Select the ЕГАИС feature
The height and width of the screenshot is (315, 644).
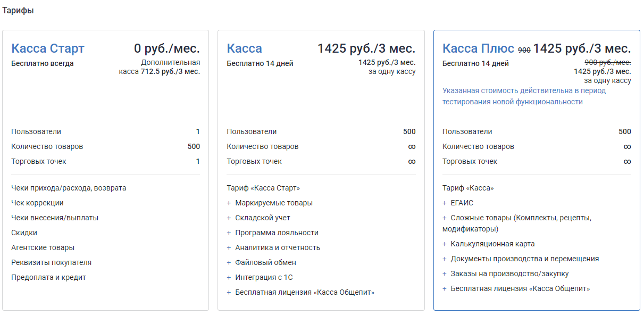[462, 203]
